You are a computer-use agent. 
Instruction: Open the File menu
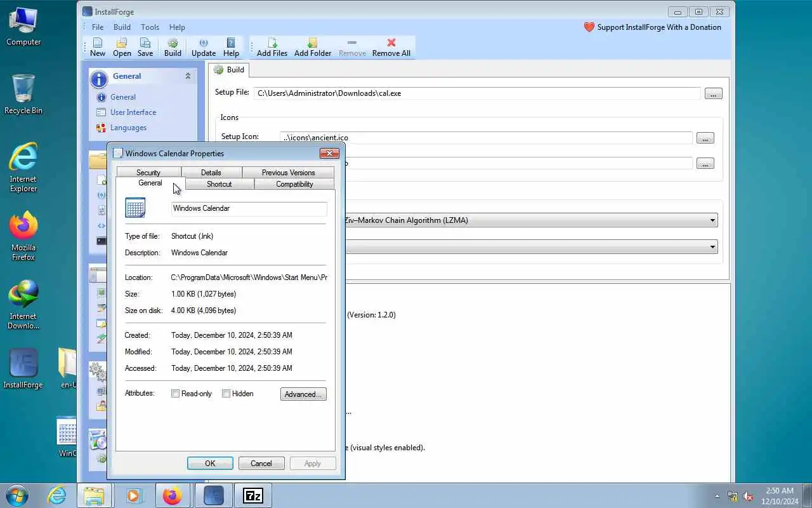pyautogui.click(x=97, y=27)
